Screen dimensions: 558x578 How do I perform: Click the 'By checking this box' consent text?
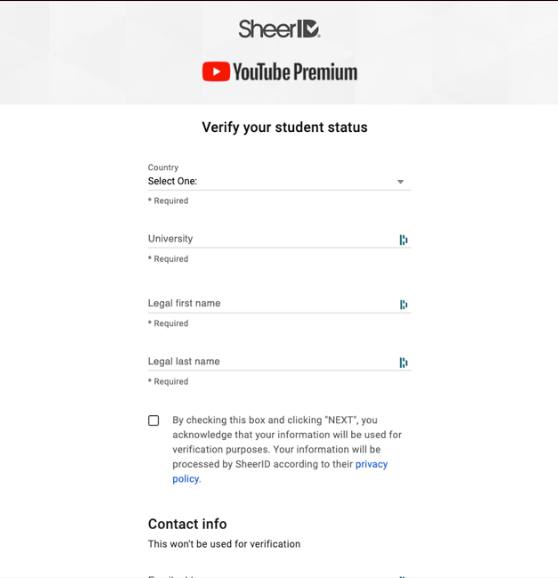pyautogui.click(x=287, y=449)
